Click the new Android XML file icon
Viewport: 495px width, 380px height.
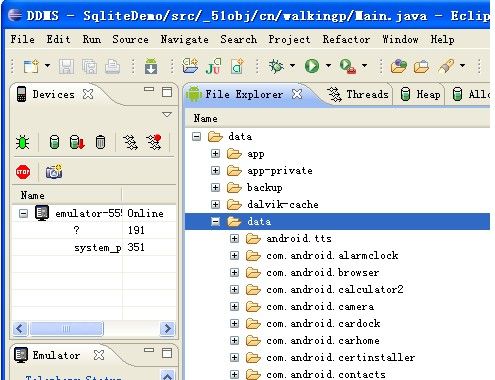pos(237,66)
